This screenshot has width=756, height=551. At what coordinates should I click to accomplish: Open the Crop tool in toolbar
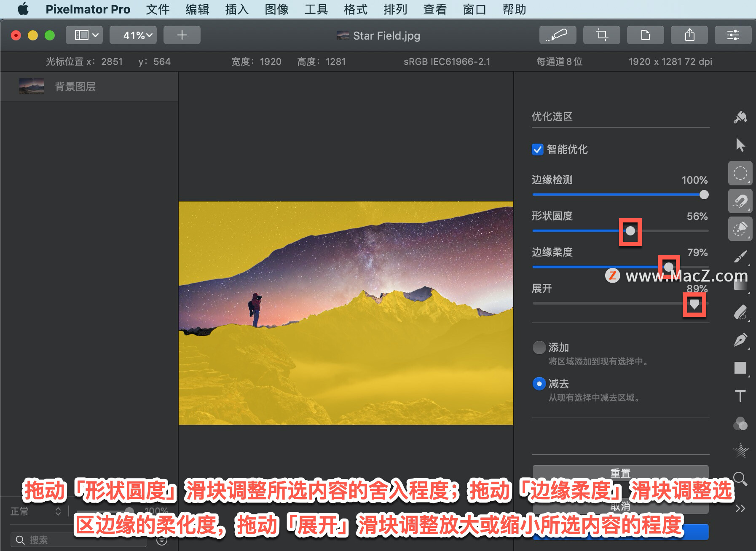(602, 35)
